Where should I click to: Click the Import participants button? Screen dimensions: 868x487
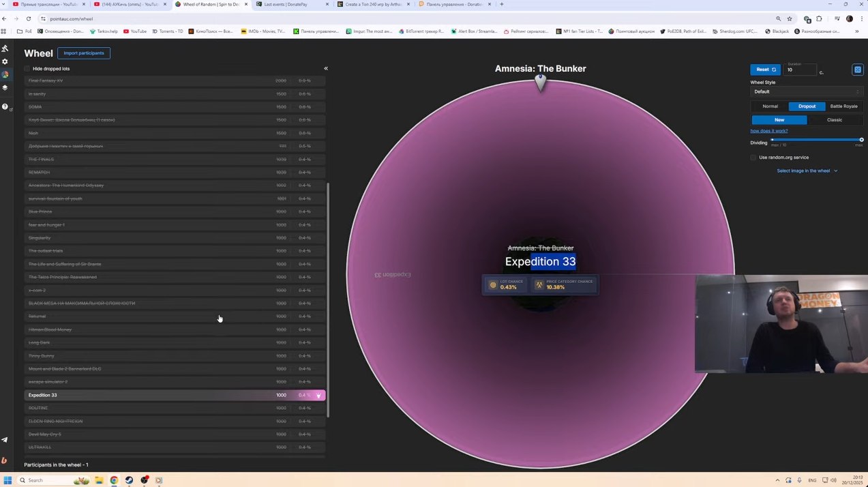84,53
